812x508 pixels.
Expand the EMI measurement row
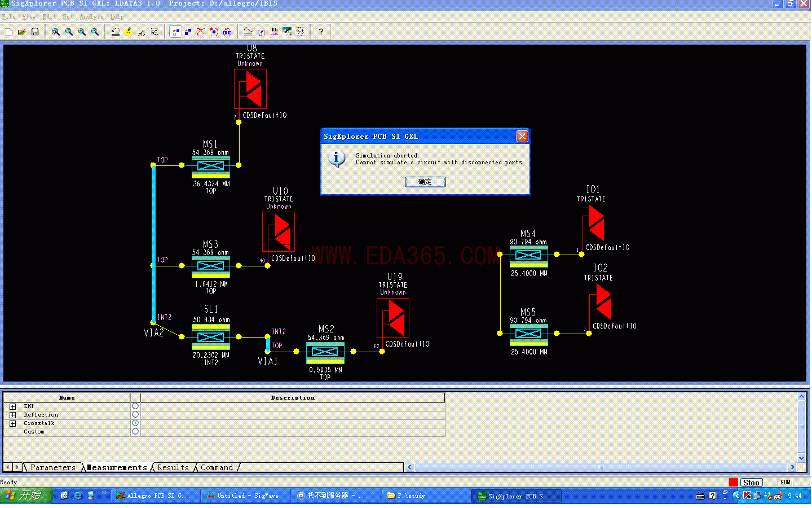tap(12, 406)
